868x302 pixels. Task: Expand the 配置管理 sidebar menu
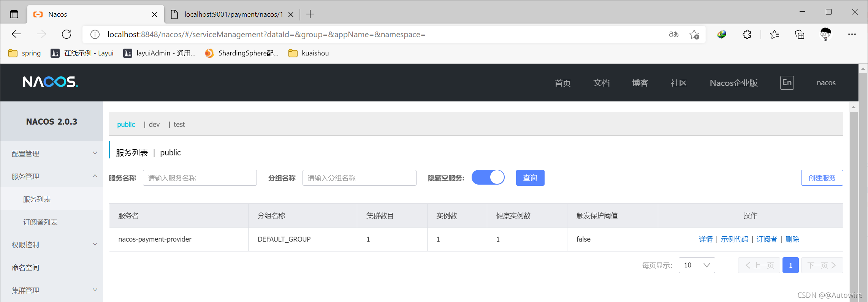(52, 153)
